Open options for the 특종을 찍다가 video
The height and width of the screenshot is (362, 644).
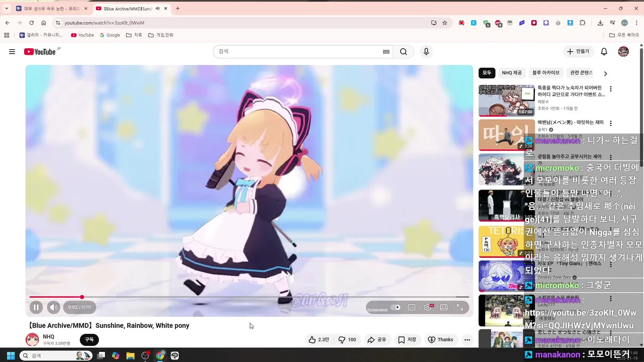(x=611, y=89)
